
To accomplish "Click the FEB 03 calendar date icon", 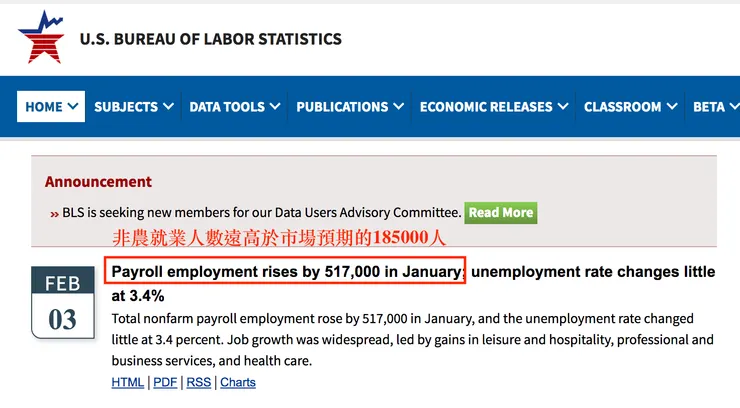I will point(62,301).
